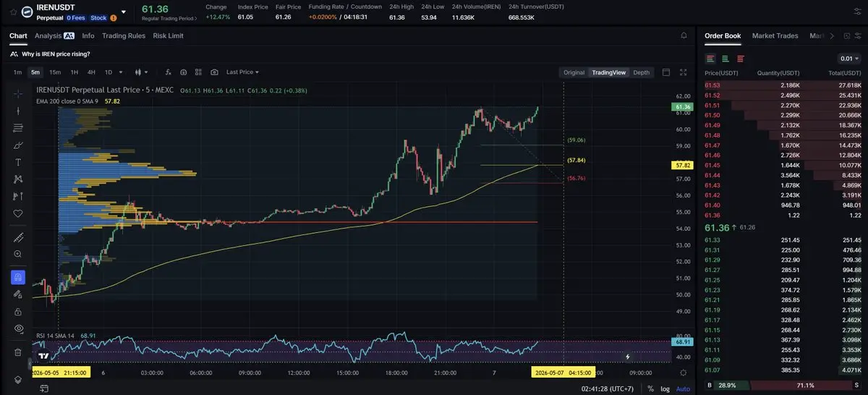Select the crosshair cursor tool
This screenshot has height=395, width=868.
(x=18, y=94)
